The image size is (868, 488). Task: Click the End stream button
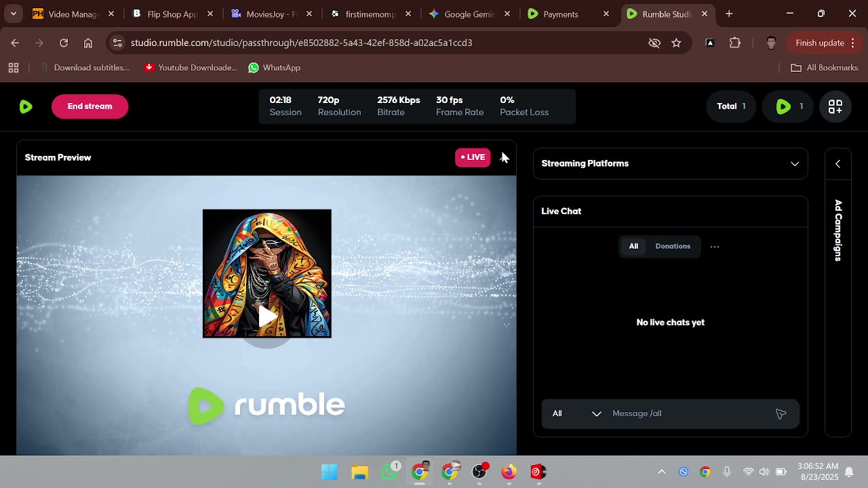tap(90, 106)
